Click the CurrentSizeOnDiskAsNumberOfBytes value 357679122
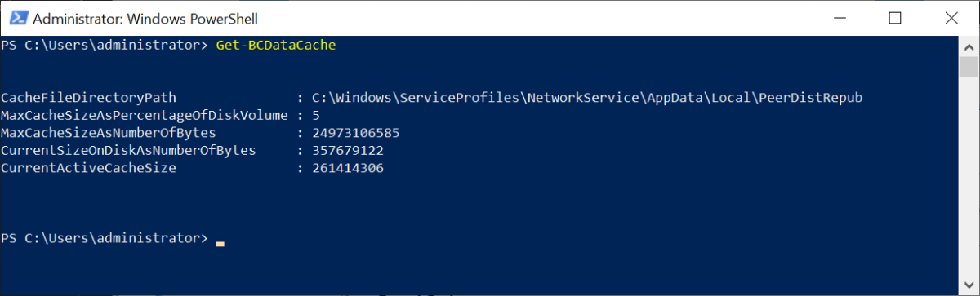Image resolution: width=980 pixels, height=296 pixels. (x=348, y=151)
